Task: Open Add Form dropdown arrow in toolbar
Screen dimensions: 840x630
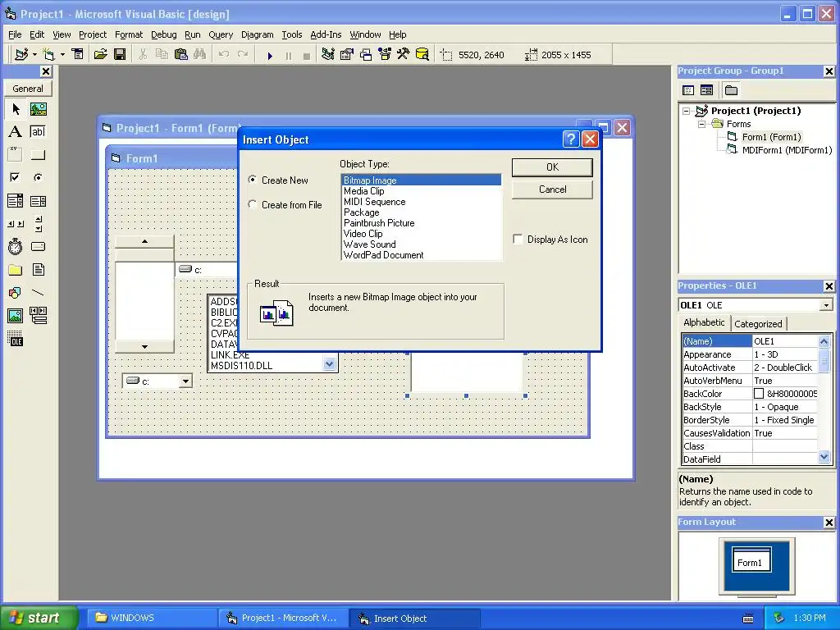Action: pos(62,55)
